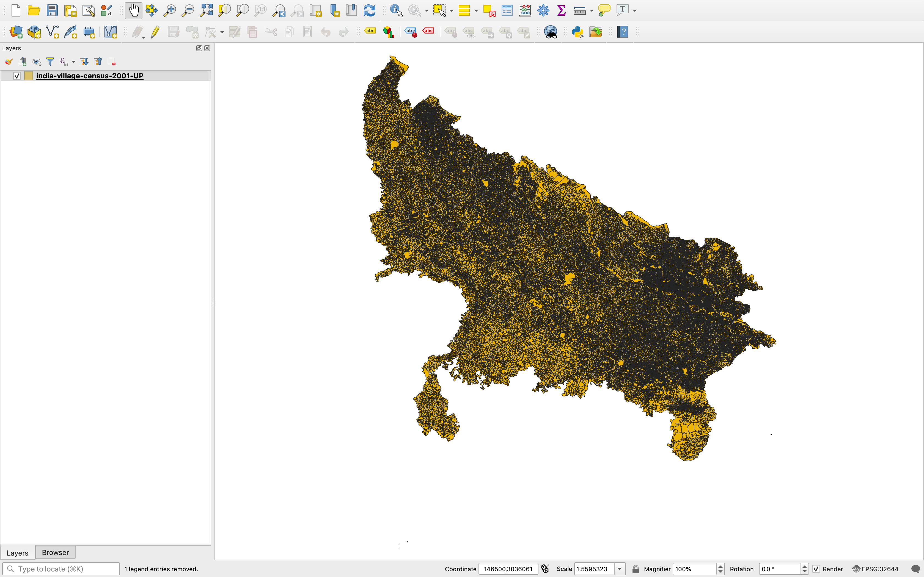The height and width of the screenshot is (577, 924).
Task: Click the Refresh map icon
Action: (369, 10)
